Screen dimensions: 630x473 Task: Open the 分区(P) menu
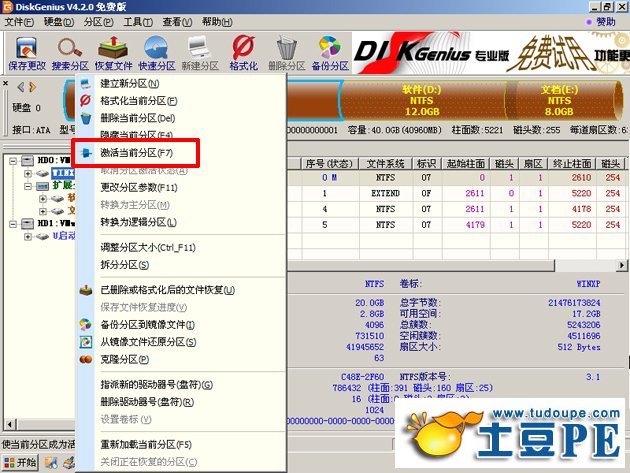coord(98,22)
